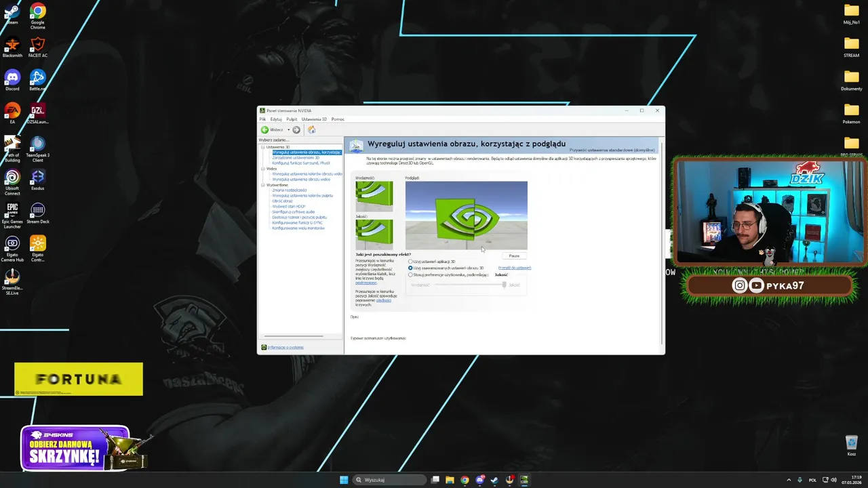Open Battle.net desktop shortcut
Image resolution: width=868 pixels, height=488 pixels.
(x=37, y=80)
